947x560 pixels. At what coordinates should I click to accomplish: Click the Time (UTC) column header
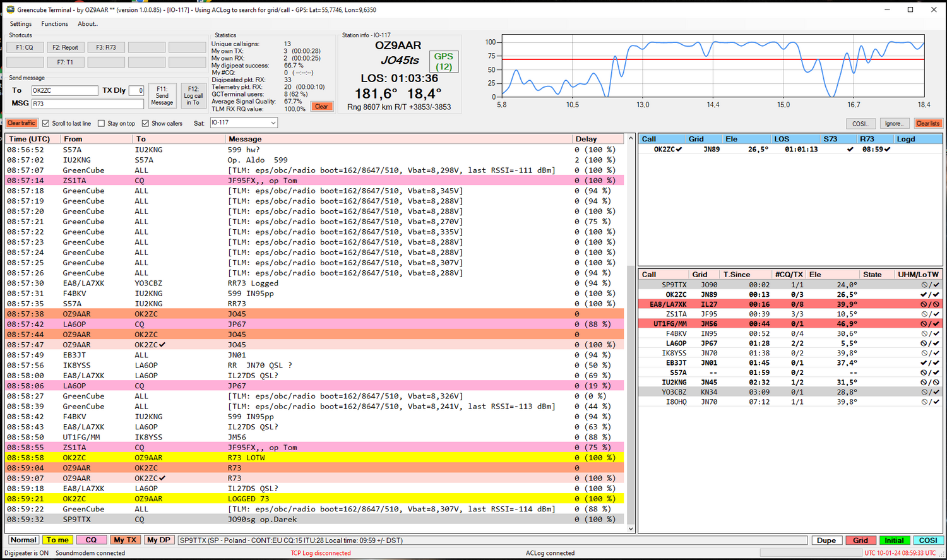click(32, 139)
